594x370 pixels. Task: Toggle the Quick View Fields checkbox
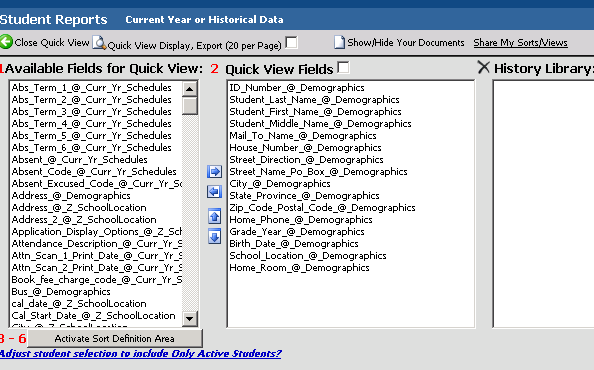coord(343,67)
